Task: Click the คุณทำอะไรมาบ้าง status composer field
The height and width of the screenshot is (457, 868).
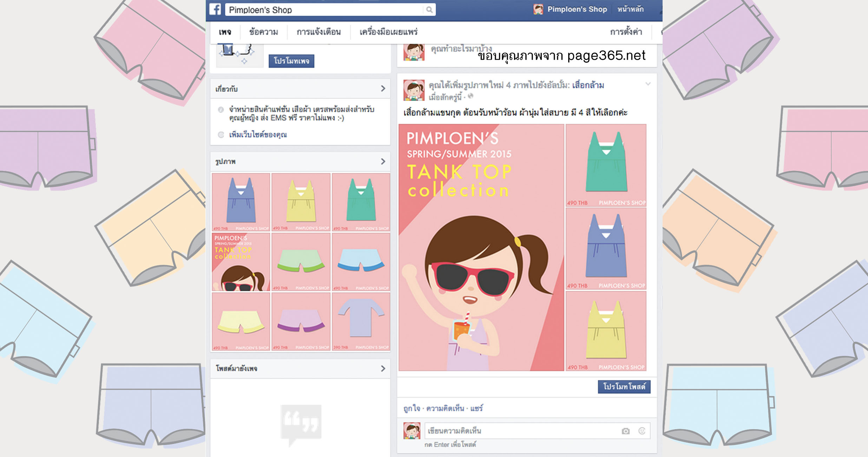Action: 461,48
